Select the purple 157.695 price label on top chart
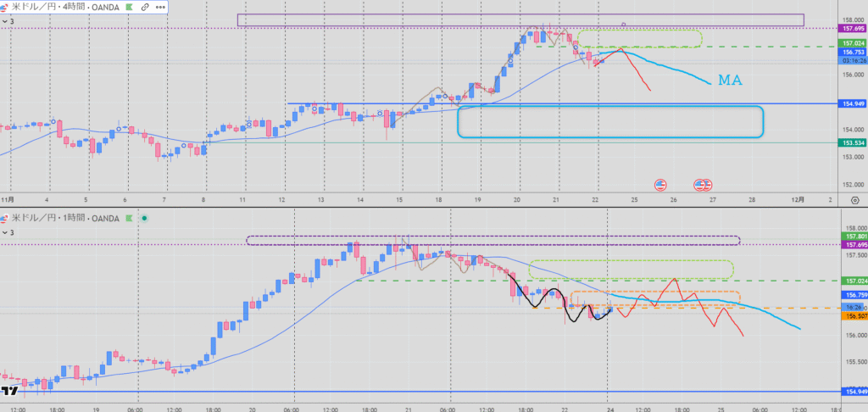This screenshot has width=868, height=412. click(x=850, y=28)
